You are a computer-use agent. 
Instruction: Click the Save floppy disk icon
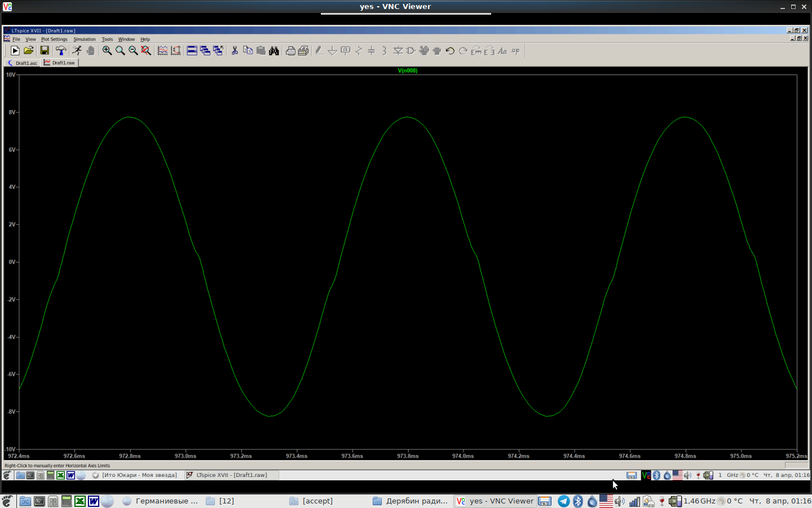coord(45,51)
